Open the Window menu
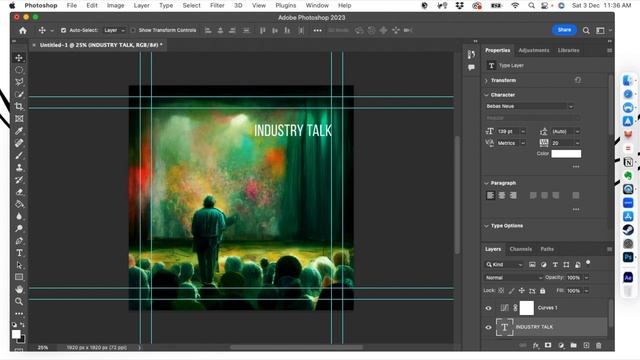Screen dimensions: 640x360 [x=317, y=5]
